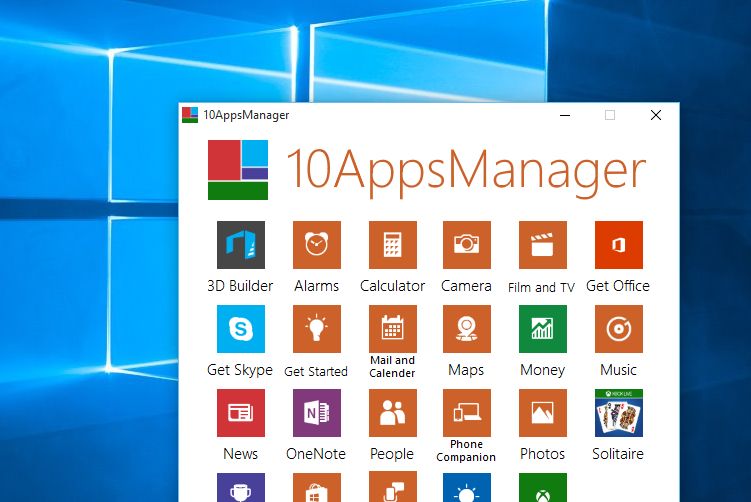Select the red News icon
751x502 pixels.
pyautogui.click(x=240, y=413)
